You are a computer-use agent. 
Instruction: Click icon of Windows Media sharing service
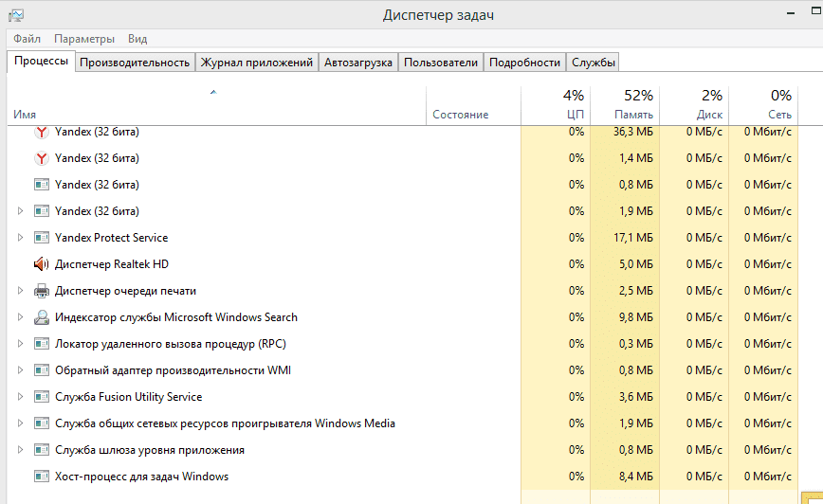point(42,423)
